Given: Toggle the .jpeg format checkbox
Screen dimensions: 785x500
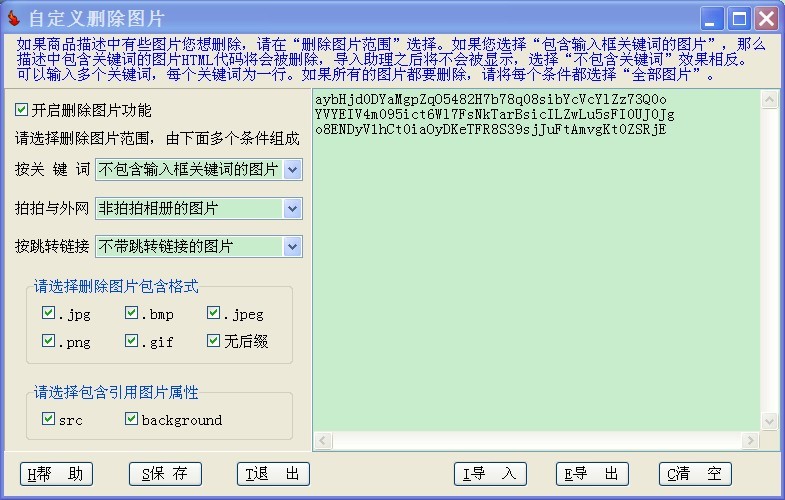Looking at the screenshot, I should [214, 314].
